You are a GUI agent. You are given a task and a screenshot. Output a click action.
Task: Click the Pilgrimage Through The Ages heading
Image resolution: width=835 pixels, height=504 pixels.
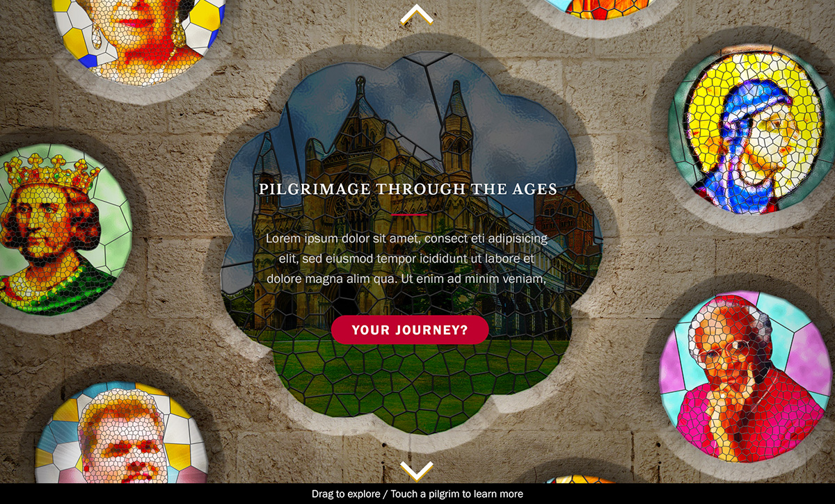408,189
